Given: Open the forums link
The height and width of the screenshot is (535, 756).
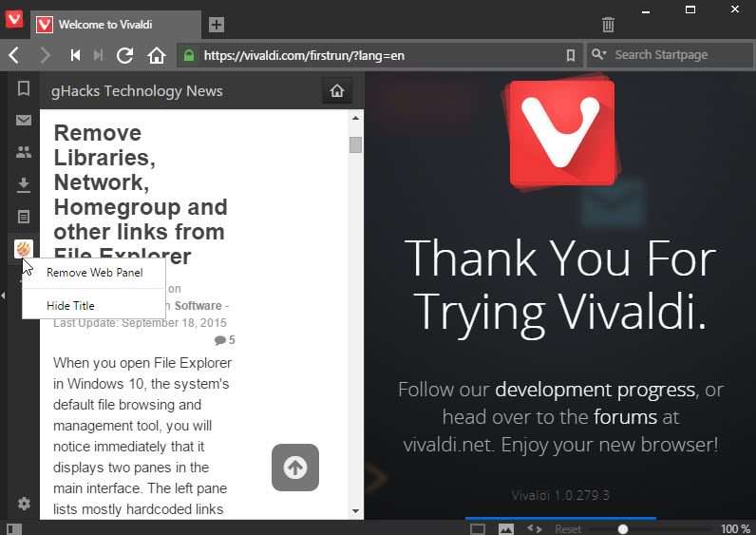Looking at the screenshot, I should pyautogui.click(x=625, y=417).
